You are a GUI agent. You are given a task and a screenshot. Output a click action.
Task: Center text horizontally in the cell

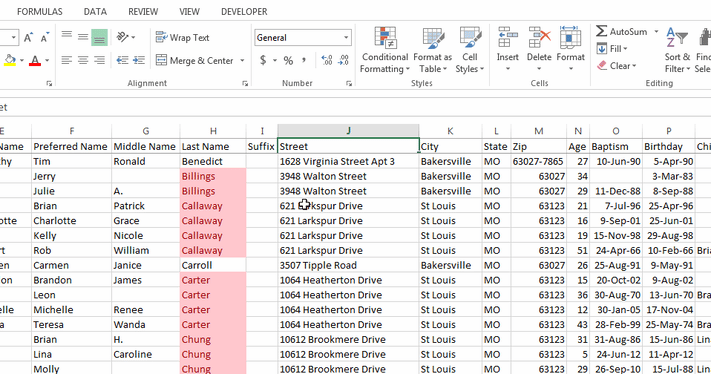coord(83,60)
